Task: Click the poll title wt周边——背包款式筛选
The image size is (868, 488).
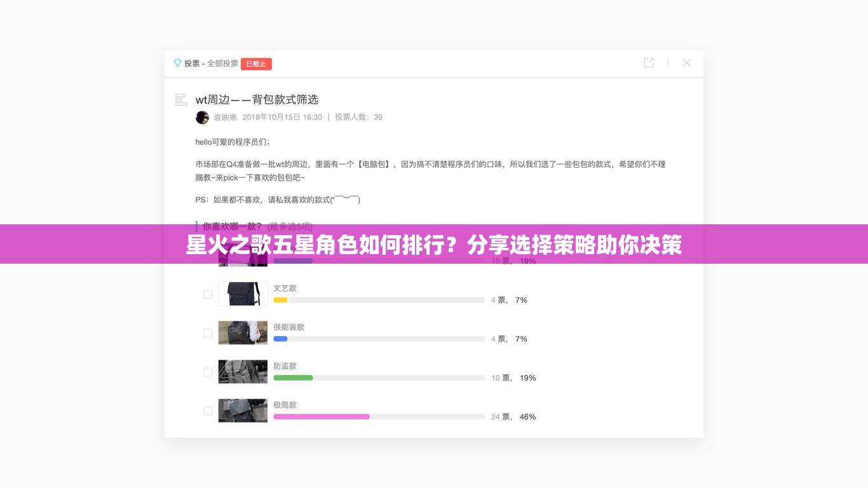Action: coord(257,100)
